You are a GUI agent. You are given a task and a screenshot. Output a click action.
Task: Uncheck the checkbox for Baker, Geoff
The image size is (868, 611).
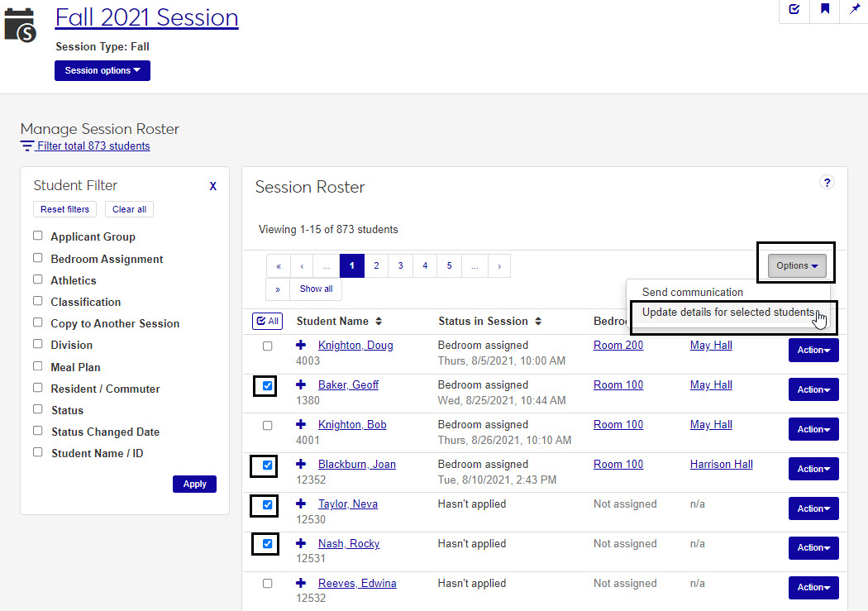coord(267,386)
